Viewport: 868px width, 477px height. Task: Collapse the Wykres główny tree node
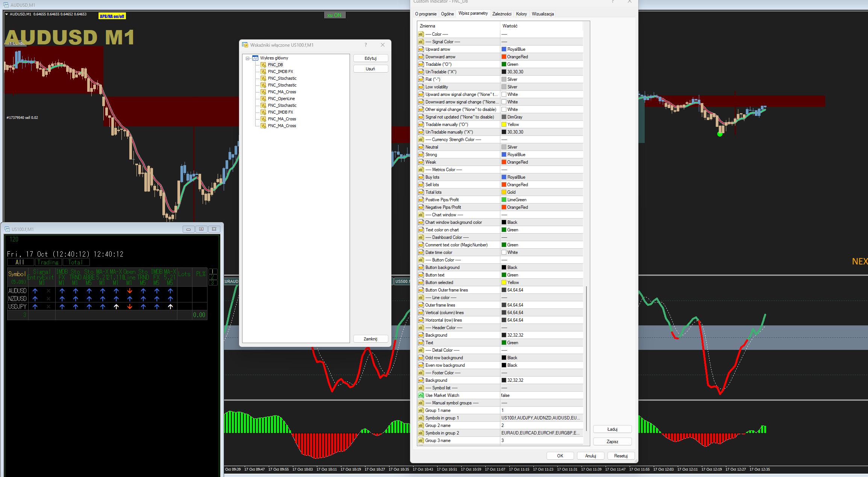pos(248,58)
